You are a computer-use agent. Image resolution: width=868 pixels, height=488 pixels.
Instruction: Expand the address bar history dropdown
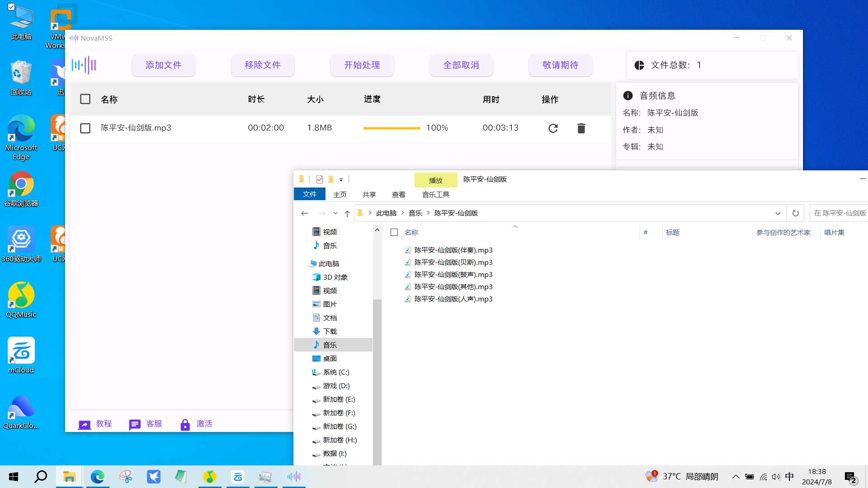(x=778, y=213)
